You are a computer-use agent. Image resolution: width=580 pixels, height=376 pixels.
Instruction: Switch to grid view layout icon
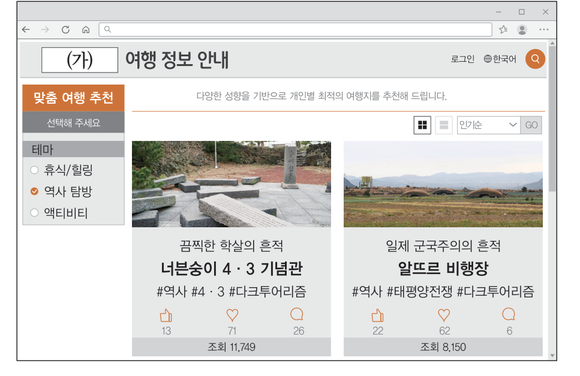(422, 125)
